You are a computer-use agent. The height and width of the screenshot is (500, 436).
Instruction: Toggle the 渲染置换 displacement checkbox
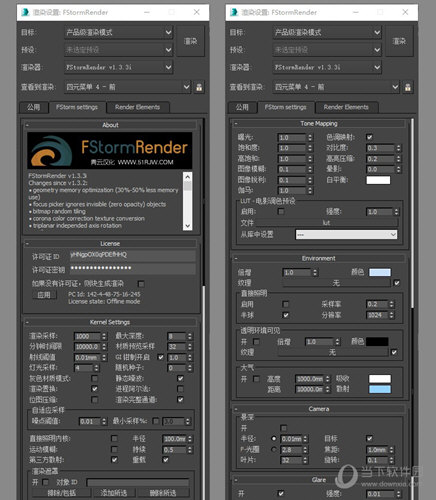click(95, 389)
